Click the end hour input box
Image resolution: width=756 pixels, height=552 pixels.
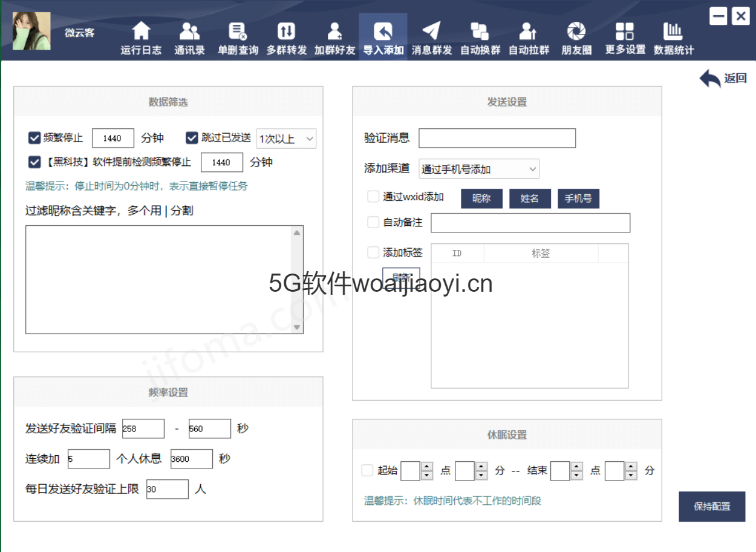[561, 471]
